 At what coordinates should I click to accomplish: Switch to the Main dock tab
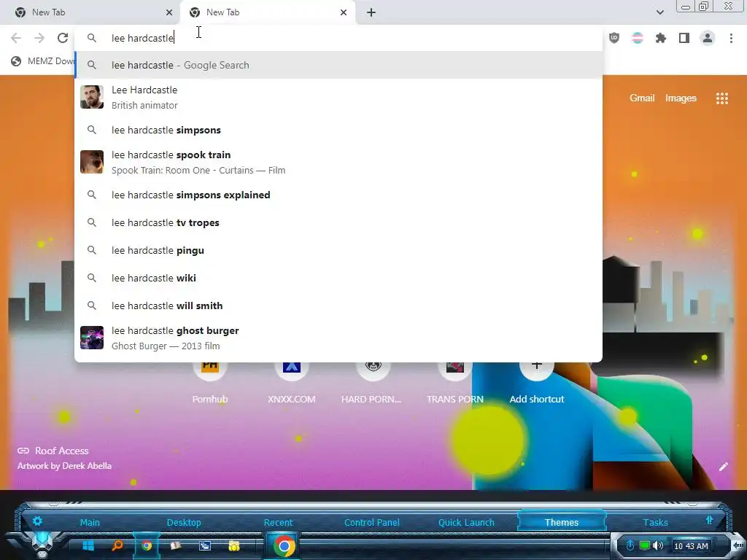click(90, 522)
